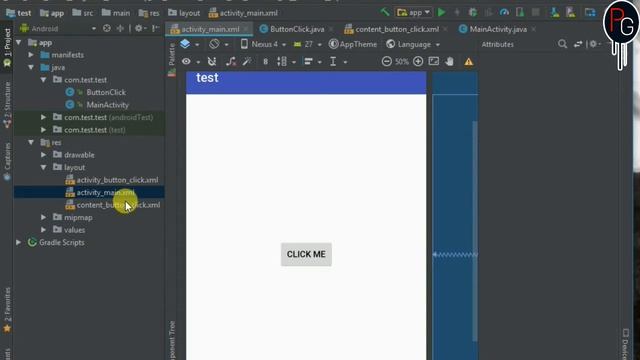Screen dimensions: 640x360
Task: Click the Make Project hammer icon
Action: 385,12
